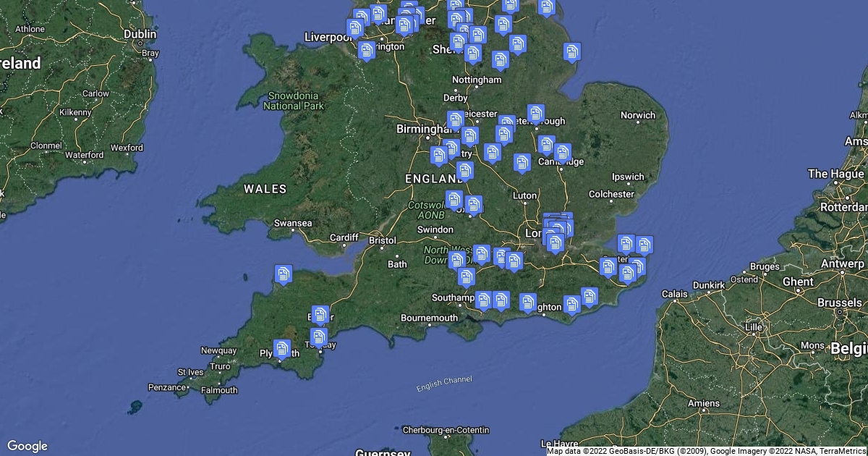Select the marker between Birmingham and Leicester labels

pos(455,119)
